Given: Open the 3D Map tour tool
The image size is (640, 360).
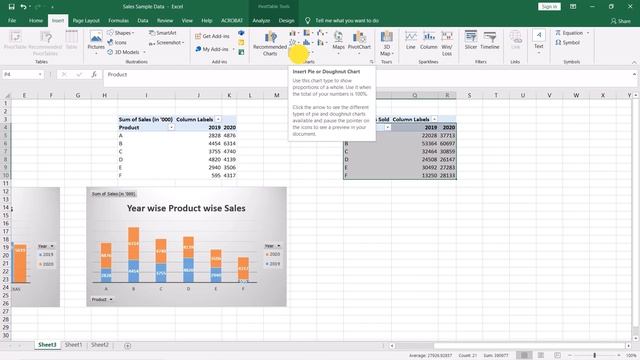Looking at the screenshot, I should click(386, 43).
